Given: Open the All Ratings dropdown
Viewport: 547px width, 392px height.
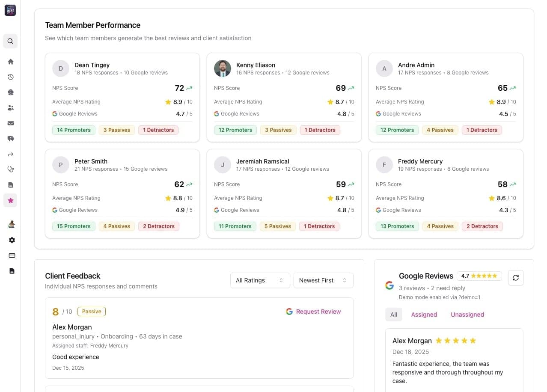Looking at the screenshot, I should click(x=259, y=280).
